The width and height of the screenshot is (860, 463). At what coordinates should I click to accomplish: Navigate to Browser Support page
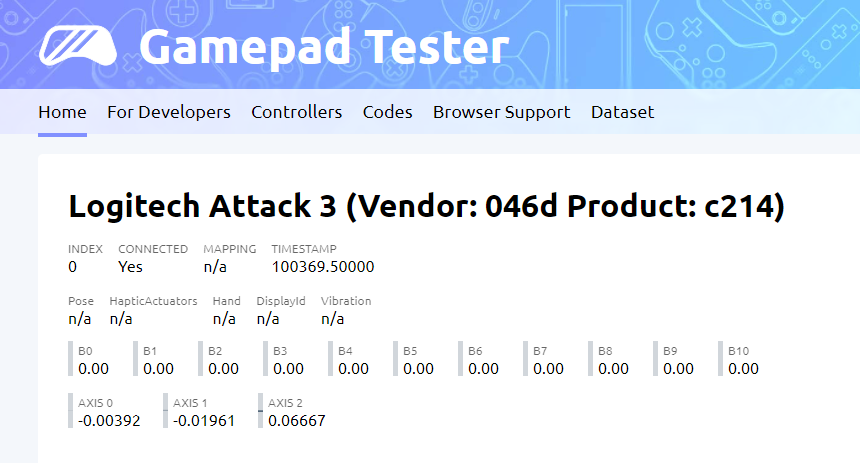(501, 112)
